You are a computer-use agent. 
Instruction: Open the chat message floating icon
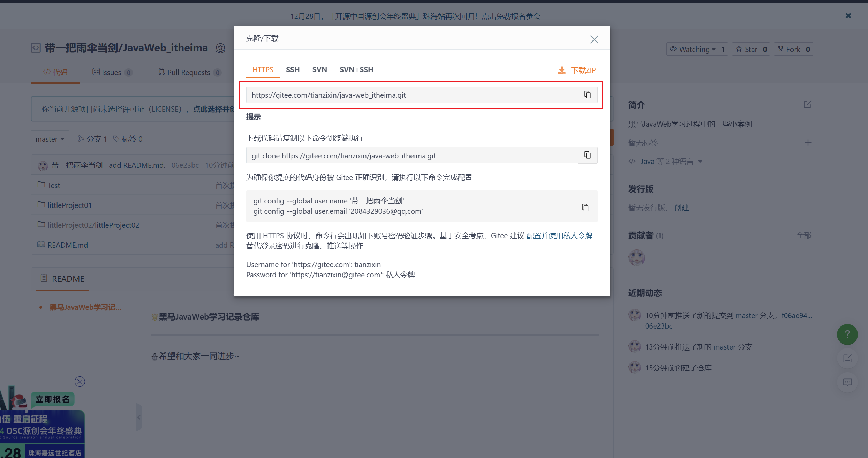tap(847, 382)
